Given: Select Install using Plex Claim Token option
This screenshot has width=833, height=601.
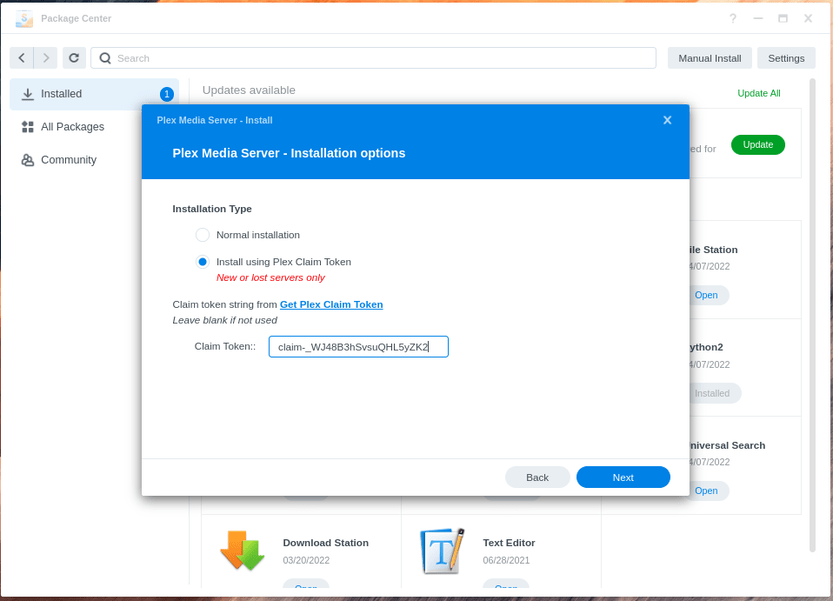Looking at the screenshot, I should (202, 262).
